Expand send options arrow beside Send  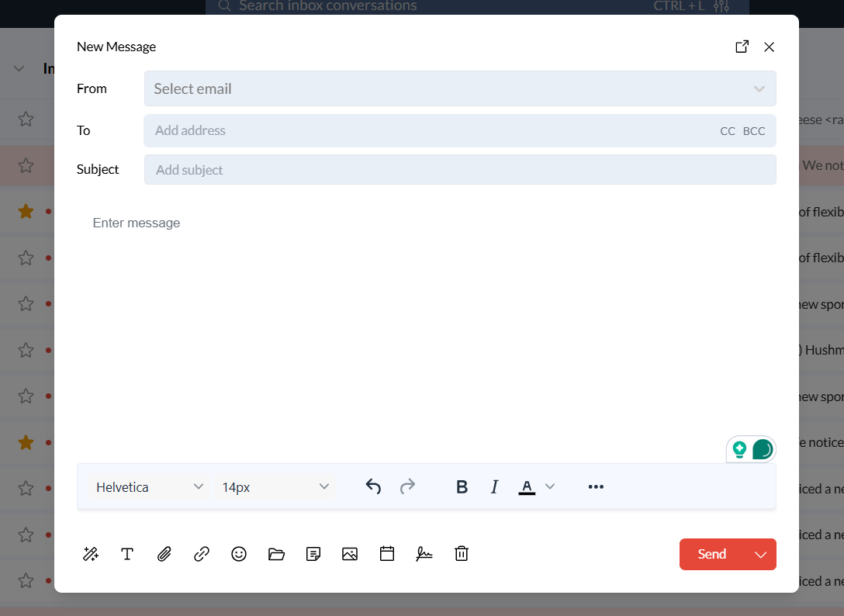coord(760,554)
